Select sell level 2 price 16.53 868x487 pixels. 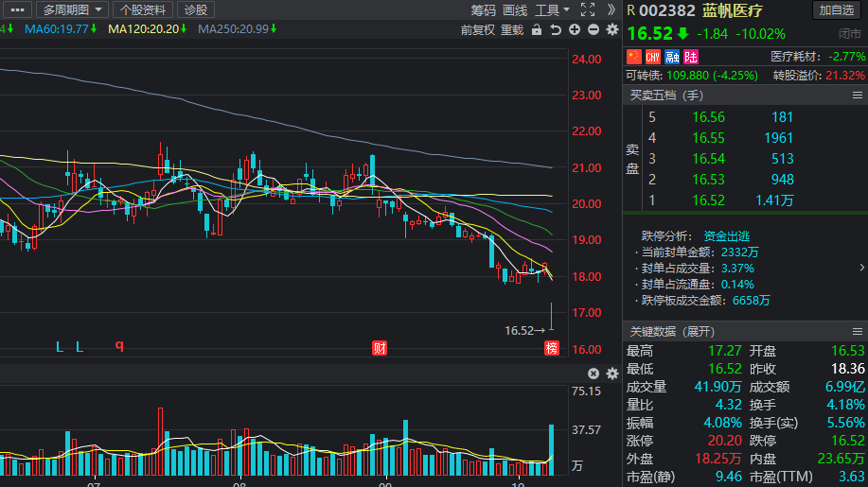[708, 180]
